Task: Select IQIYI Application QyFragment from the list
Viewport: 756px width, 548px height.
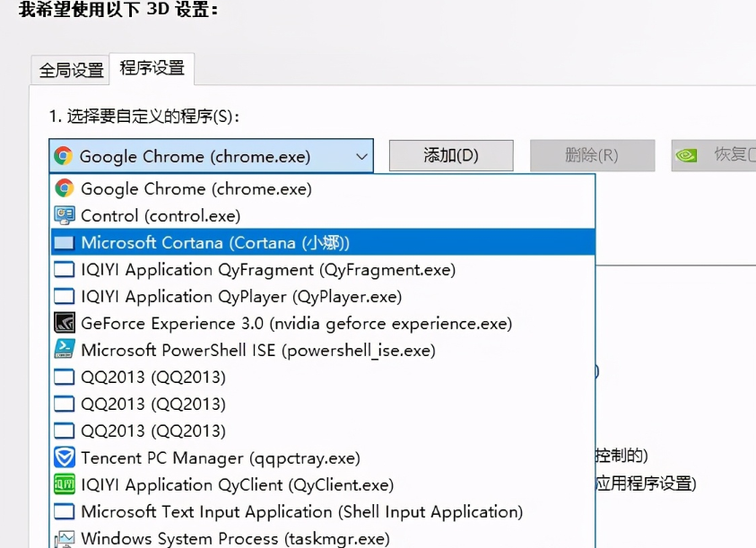Action: pyautogui.click(x=268, y=269)
